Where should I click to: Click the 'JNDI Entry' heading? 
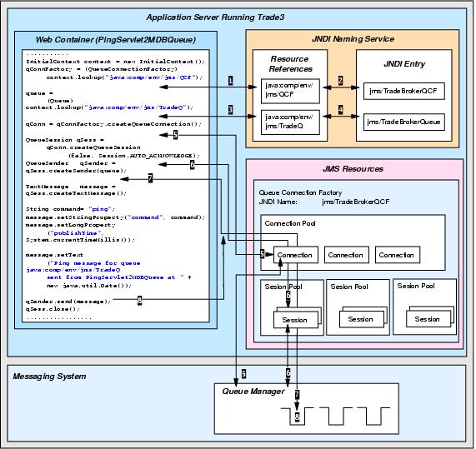(404, 64)
